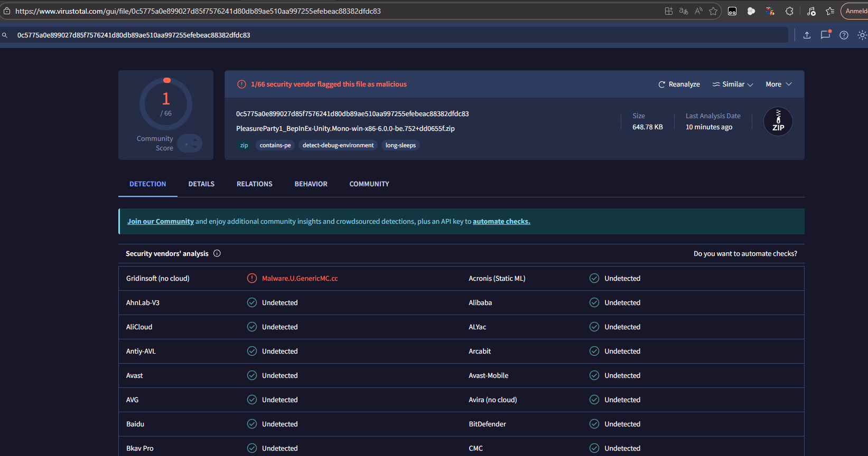Click the Join our Community link
The height and width of the screenshot is (456, 868).
(160, 222)
